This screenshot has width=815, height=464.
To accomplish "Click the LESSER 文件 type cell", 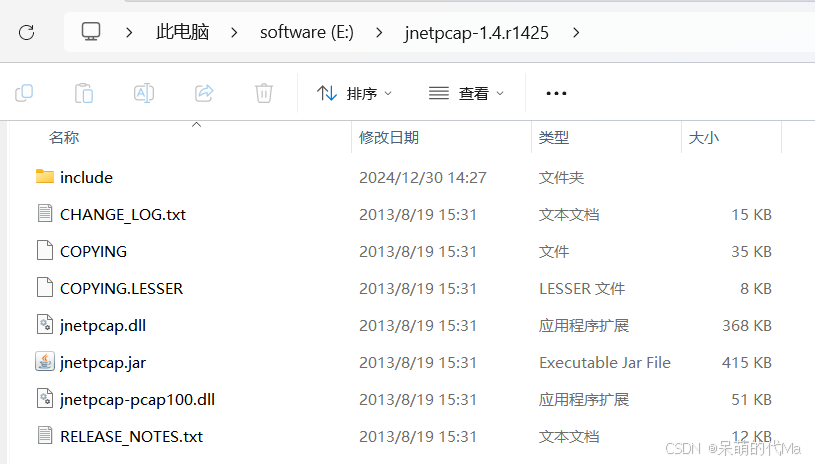I will [582, 288].
